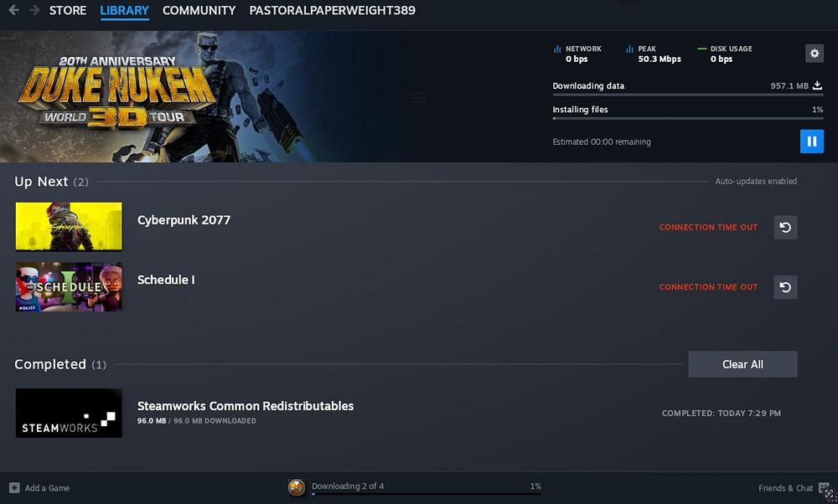
Task: Select the Cyberpunk 2077 title
Action: (x=184, y=220)
